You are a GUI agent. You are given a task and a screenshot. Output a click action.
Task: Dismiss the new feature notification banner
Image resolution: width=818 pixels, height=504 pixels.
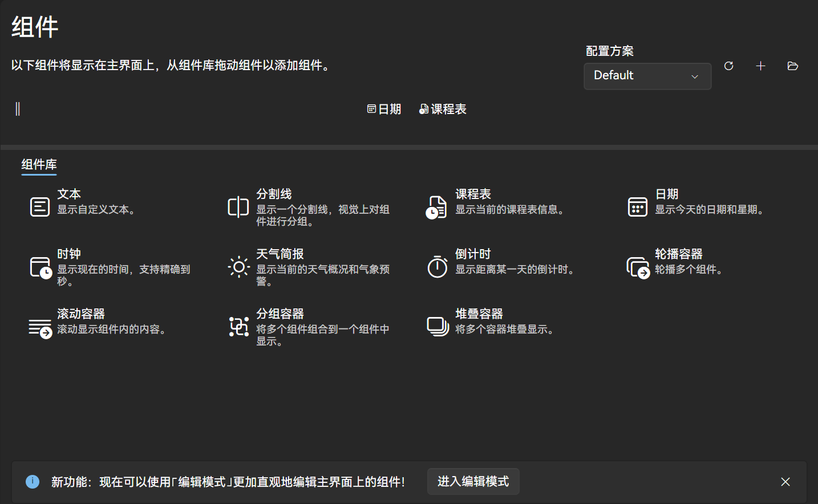(785, 482)
